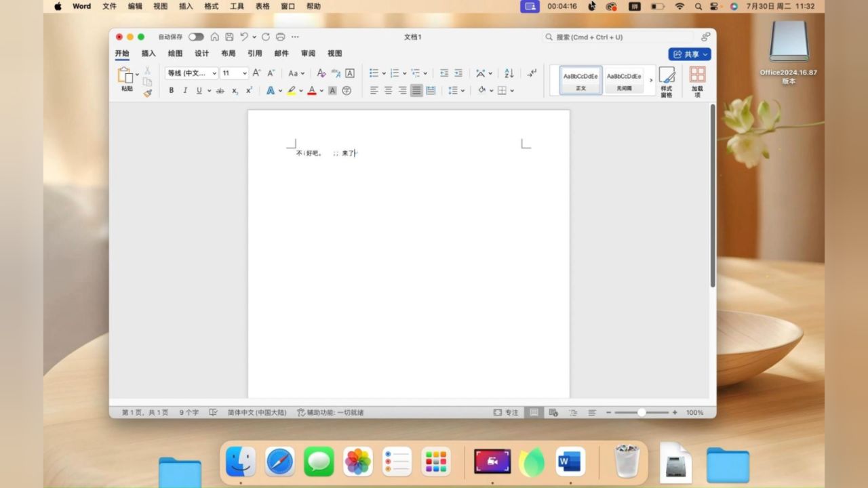Viewport: 868px width, 488px height.
Task: Apply italic formatting
Action: 184,90
